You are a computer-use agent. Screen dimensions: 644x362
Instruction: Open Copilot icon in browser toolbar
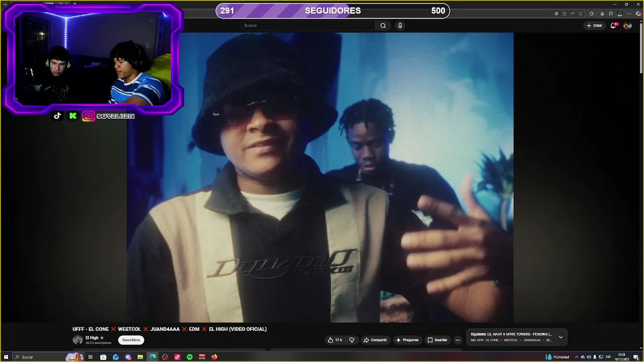(x=639, y=14)
